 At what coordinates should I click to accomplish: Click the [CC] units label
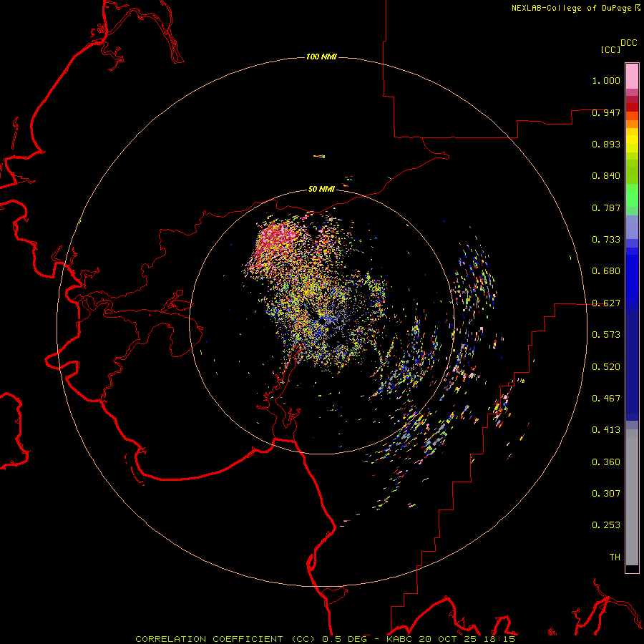click(x=610, y=49)
